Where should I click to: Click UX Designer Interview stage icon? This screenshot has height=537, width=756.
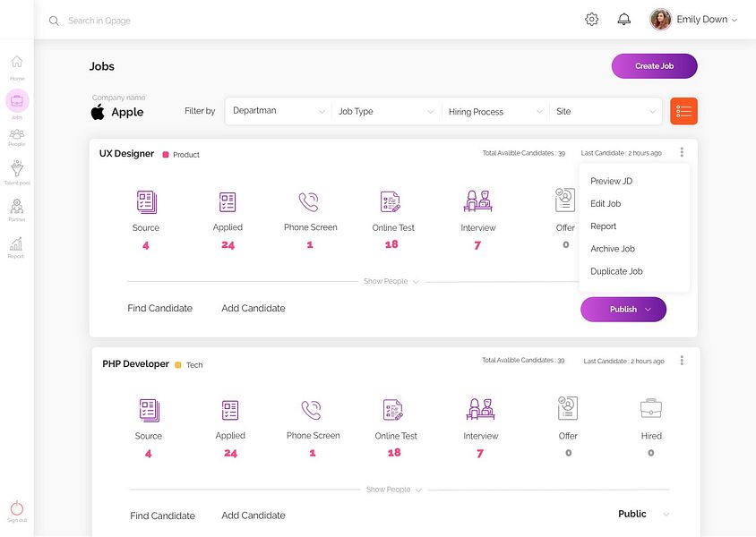pyautogui.click(x=477, y=200)
